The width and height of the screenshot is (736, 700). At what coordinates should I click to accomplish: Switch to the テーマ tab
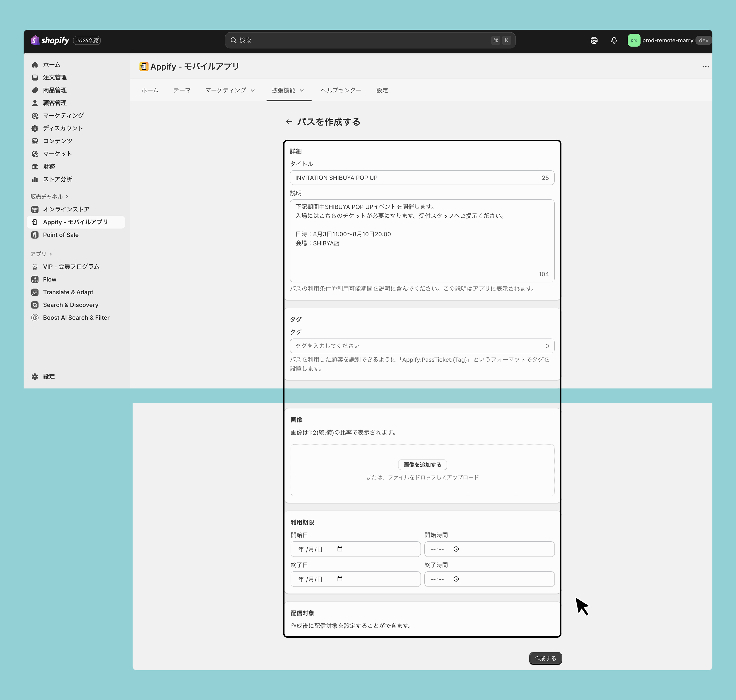point(182,90)
